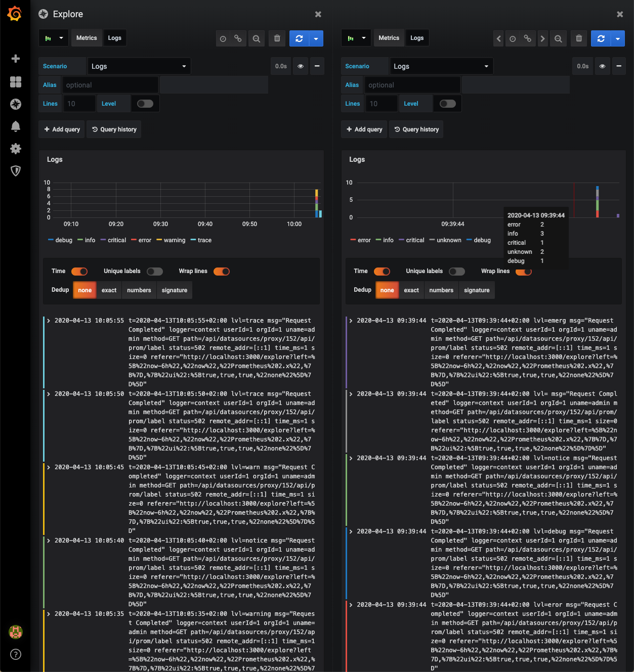
Task: Shift time range forward in right pane
Action: pyautogui.click(x=542, y=38)
